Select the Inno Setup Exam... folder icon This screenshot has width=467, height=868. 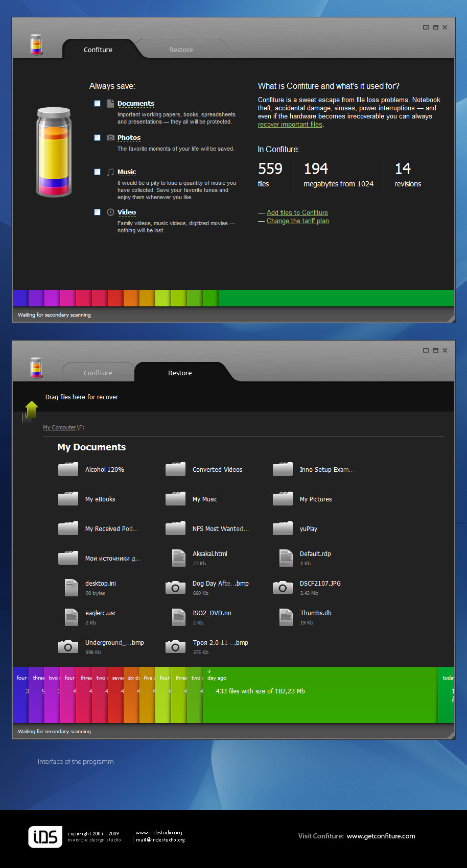(x=283, y=469)
